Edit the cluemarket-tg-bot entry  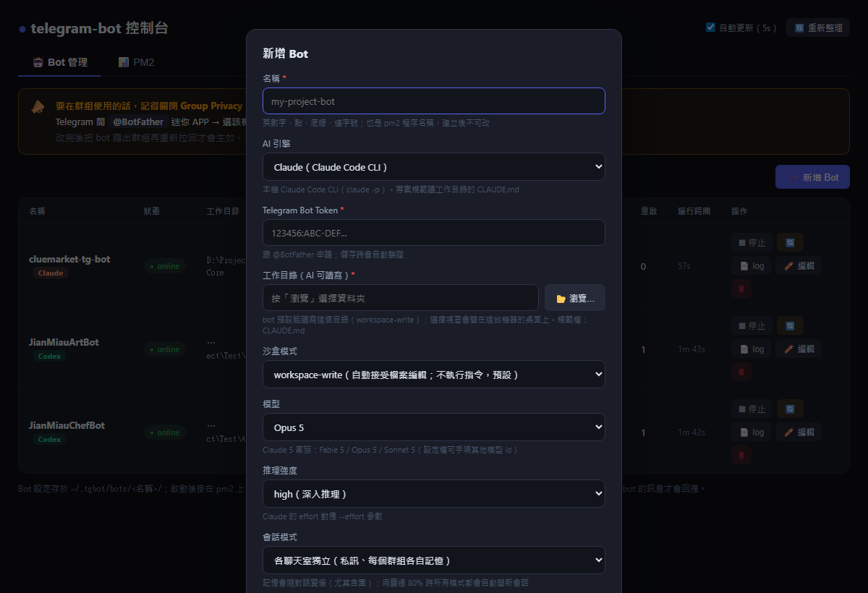[799, 266]
